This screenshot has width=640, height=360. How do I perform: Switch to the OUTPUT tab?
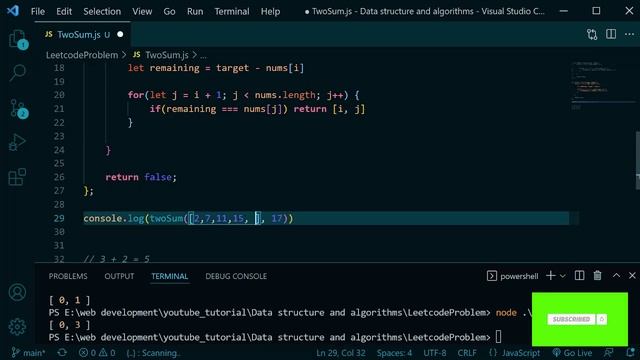click(x=119, y=276)
